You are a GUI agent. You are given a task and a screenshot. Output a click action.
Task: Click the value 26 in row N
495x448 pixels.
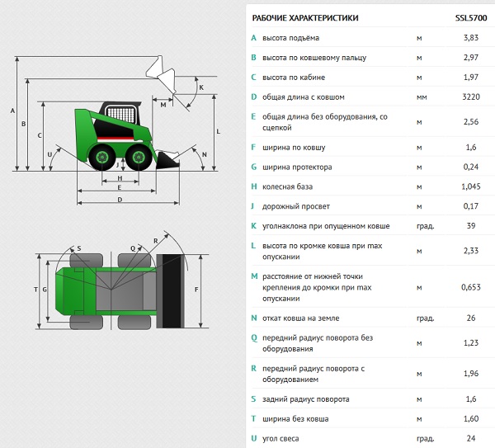coord(471,318)
